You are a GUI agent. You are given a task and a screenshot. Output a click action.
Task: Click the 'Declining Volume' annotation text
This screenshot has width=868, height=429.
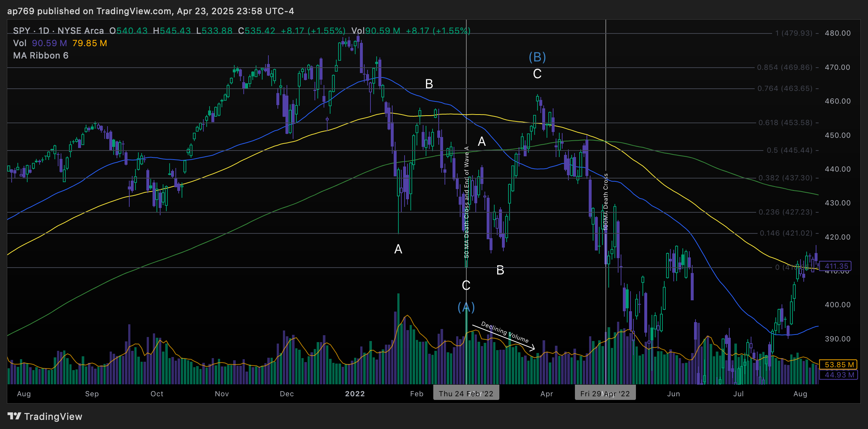(x=505, y=332)
